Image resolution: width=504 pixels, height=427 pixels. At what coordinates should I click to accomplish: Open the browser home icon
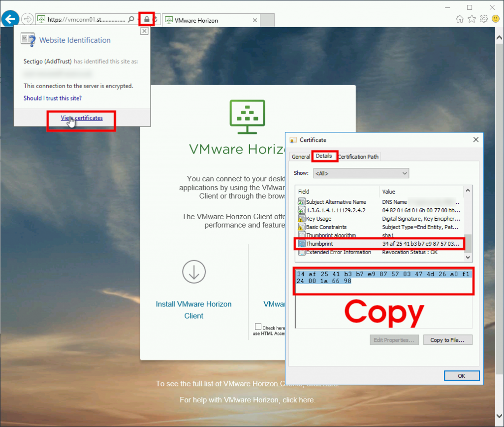click(460, 19)
